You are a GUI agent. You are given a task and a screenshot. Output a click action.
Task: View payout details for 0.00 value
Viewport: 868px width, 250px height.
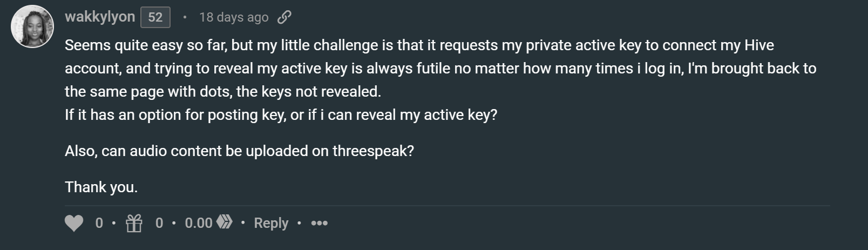[199, 223]
